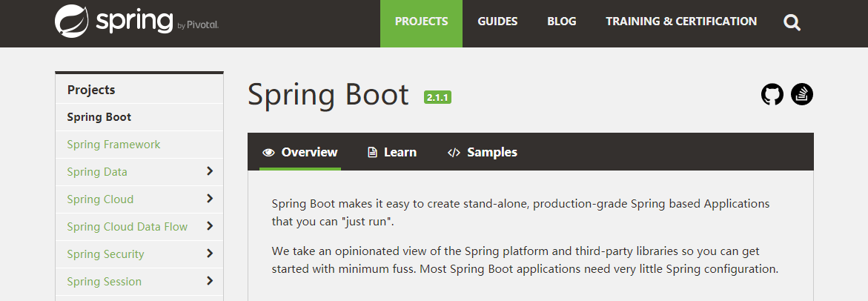Open the Spring Session sidebar link

pos(104,281)
